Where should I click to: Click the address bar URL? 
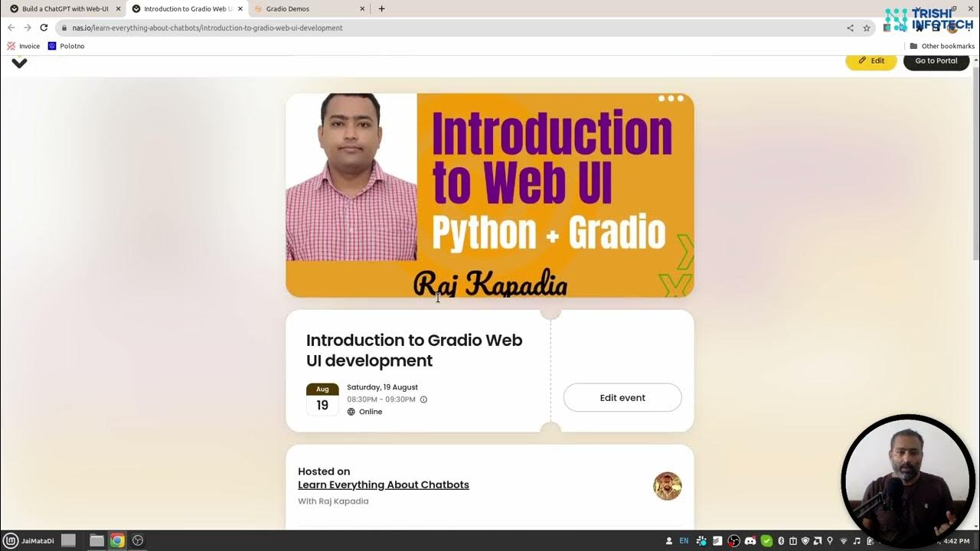click(207, 28)
